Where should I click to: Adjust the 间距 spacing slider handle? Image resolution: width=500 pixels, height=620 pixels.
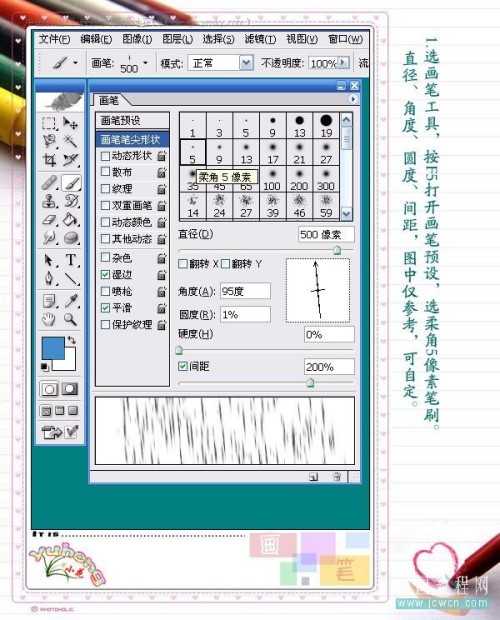[x=310, y=382]
